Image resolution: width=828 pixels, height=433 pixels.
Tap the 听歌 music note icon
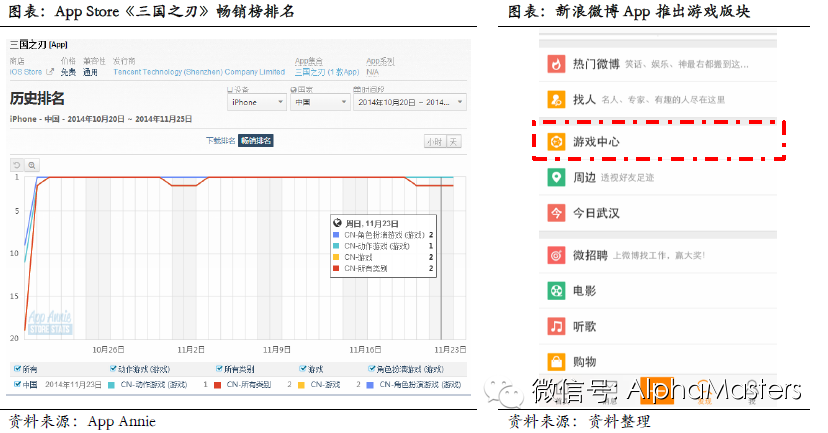click(556, 326)
